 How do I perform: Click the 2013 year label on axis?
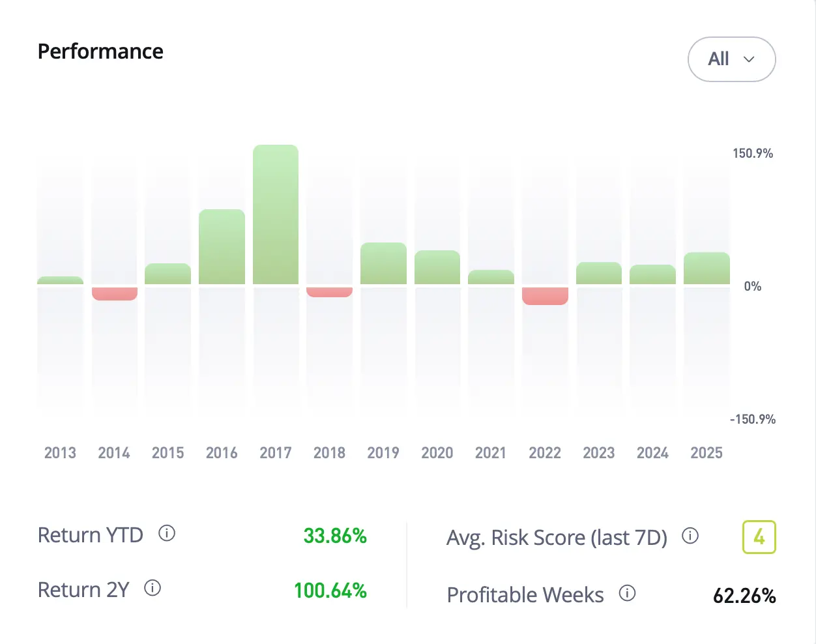60,453
